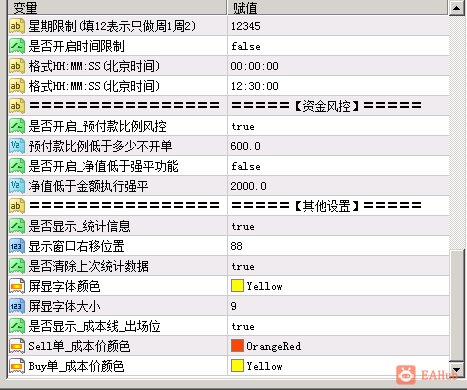Click the bool icon beside 是否开启_净值低于强平功能
This screenshot has height=390, width=467.
tap(17, 166)
